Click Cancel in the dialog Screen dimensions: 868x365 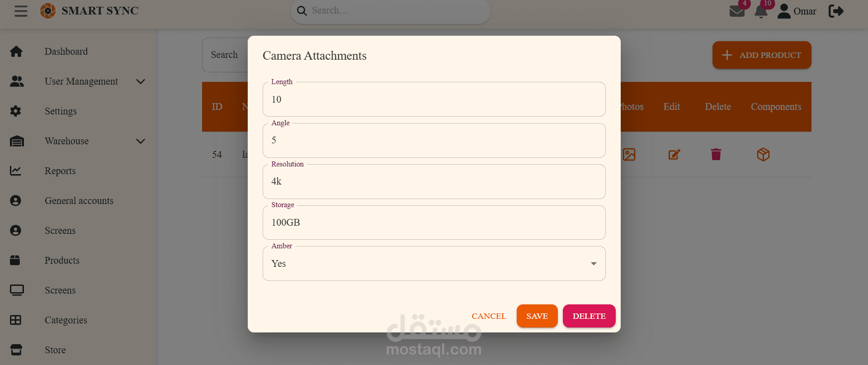click(x=489, y=316)
